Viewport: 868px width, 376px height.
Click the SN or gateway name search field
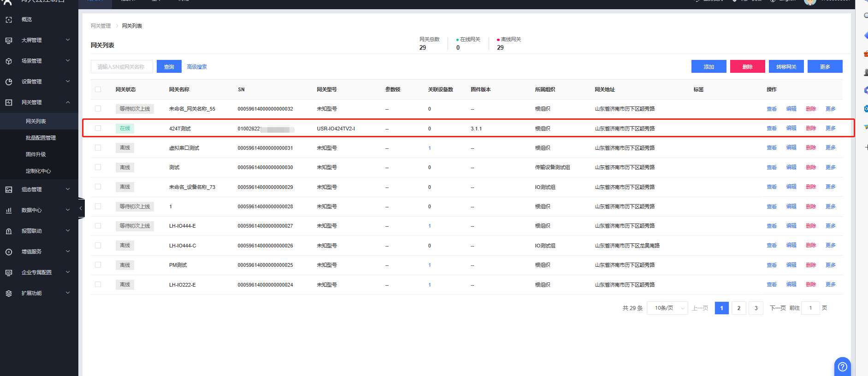(122, 67)
